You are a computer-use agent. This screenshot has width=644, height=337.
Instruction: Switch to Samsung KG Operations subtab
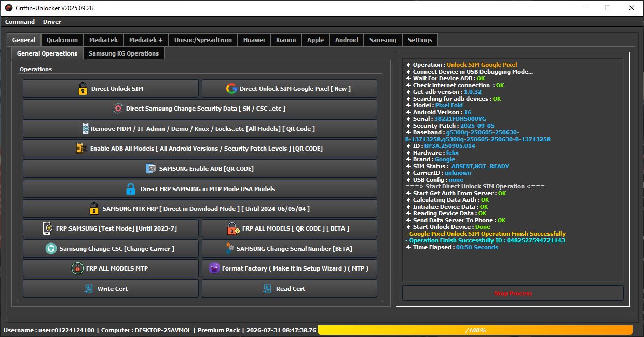pyautogui.click(x=124, y=53)
